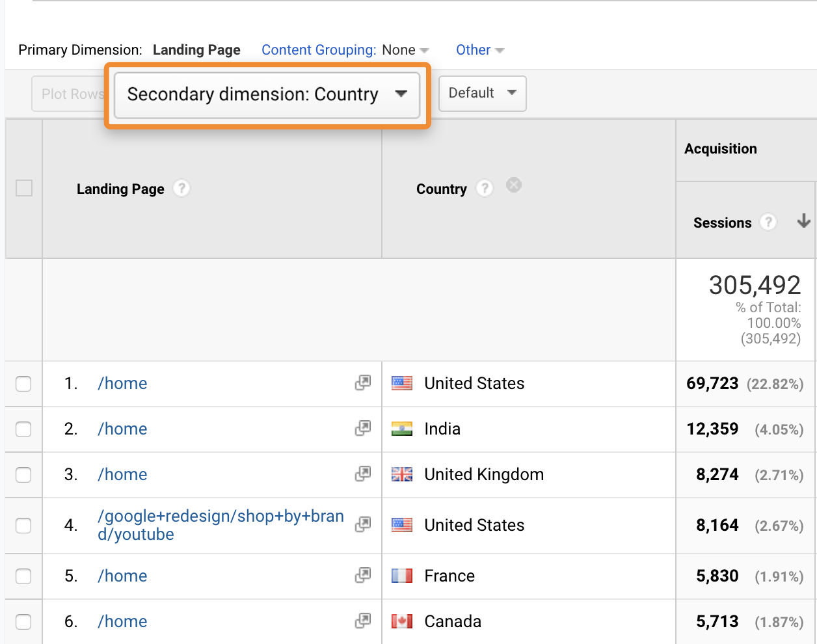Click the Plot Rows button
Image resolution: width=817 pixels, height=644 pixels.
point(72,93)
